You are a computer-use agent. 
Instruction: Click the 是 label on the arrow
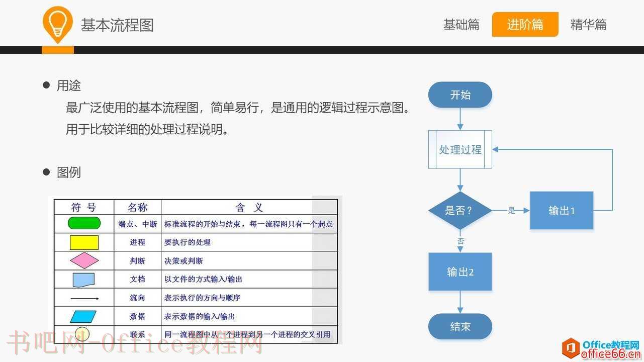click(512, 211)
